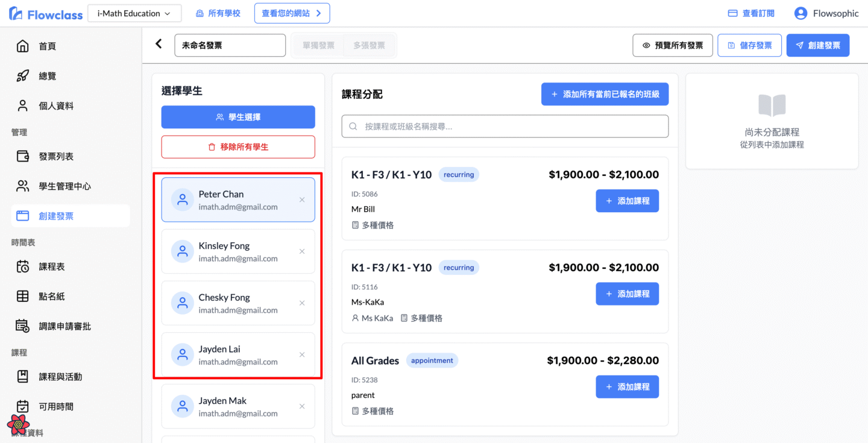The image size is (868, 443).
Task: Click the Flowsophic user avatar icon
Action: 800,13
